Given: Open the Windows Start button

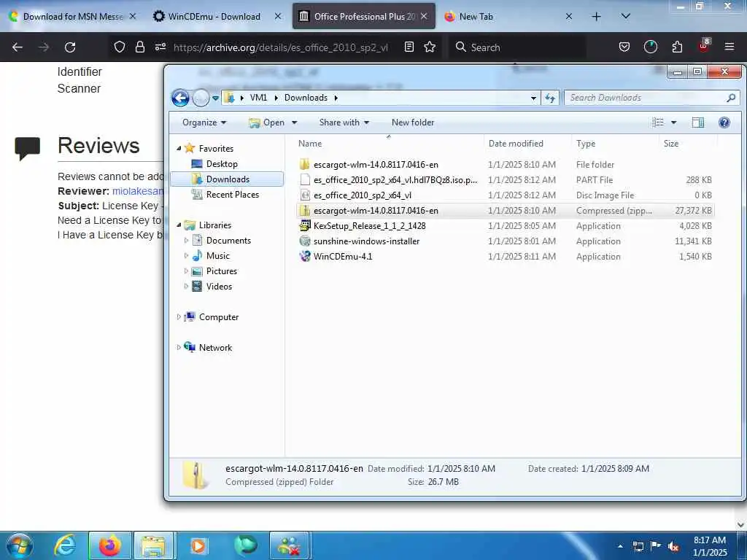Looking at the screenshot, I should point(20,545).
